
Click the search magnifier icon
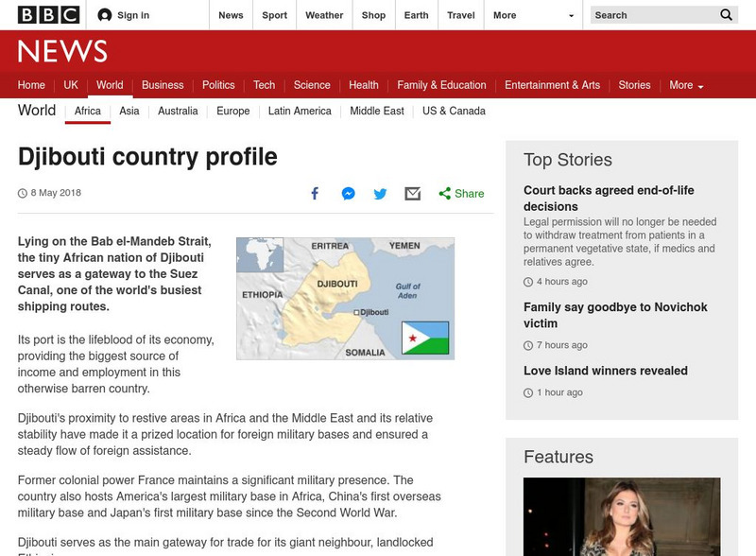pyautogui.click(x=726, y=15)
